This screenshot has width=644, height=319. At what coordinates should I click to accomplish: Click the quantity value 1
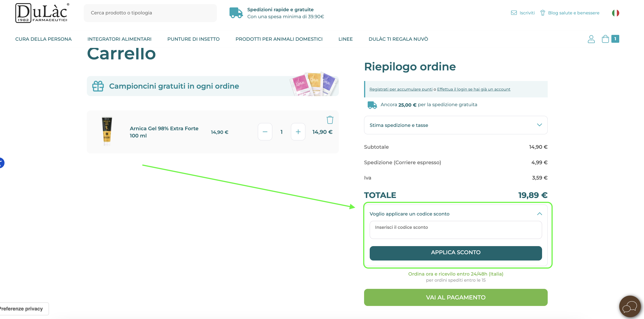coord(281,132)
